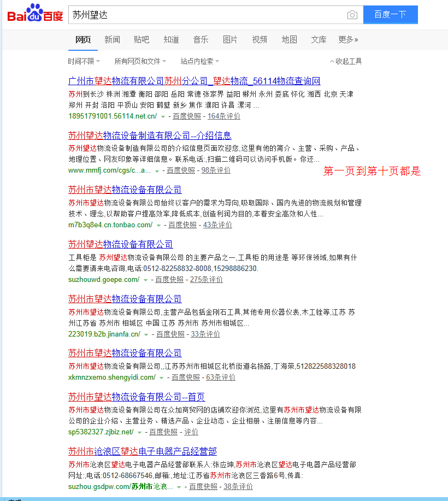448x501 pixels.
Task: Open the 贴吧 tab
Action: click(x=142, y=40)
